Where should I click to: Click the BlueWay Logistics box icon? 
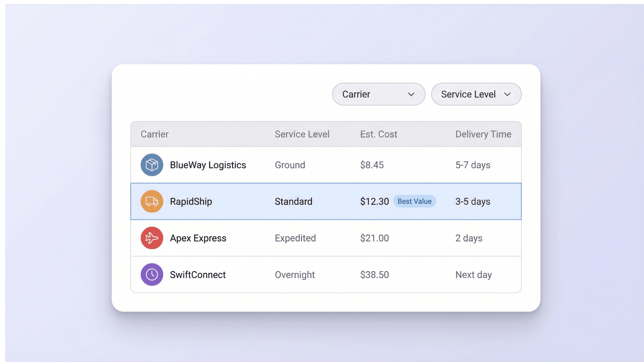(152, 165)
